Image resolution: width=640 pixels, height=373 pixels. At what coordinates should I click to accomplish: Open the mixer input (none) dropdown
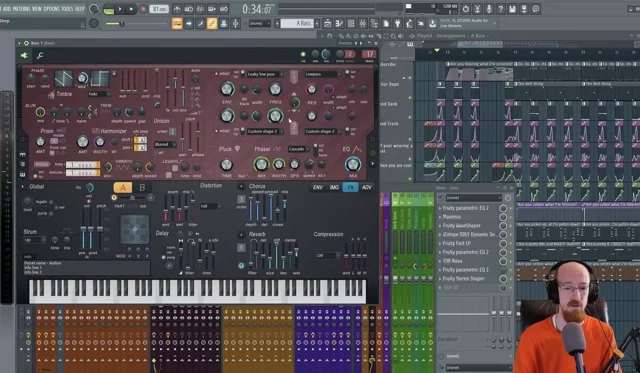pyautogui.click(x=473, y=198)
